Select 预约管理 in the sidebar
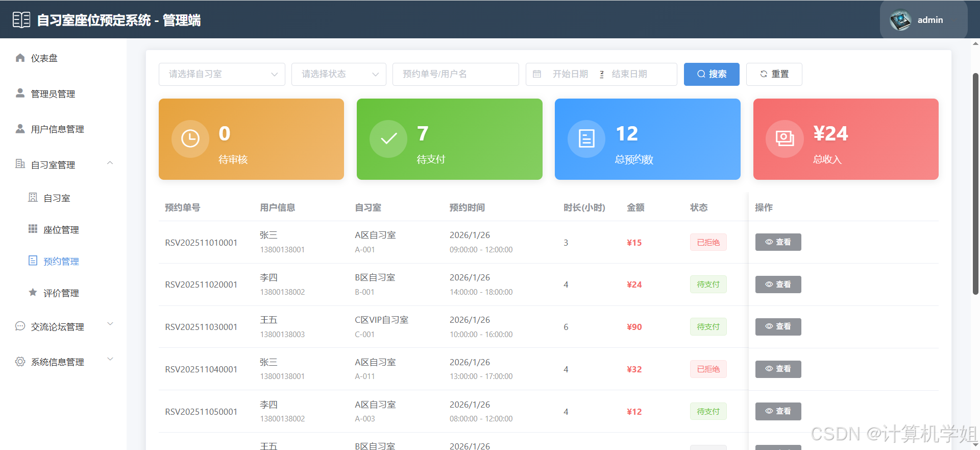This screenshot has height=450, width=980. click(x=63, y=262)
